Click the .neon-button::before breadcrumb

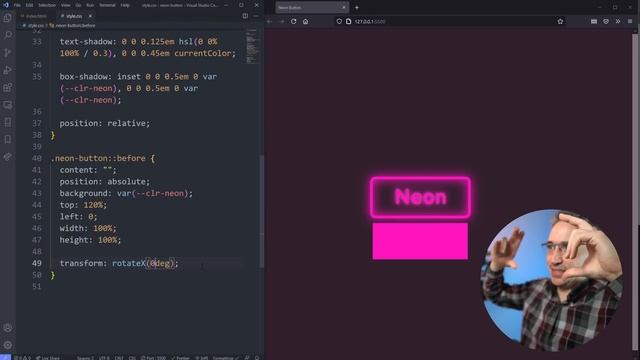click(73, 25)
